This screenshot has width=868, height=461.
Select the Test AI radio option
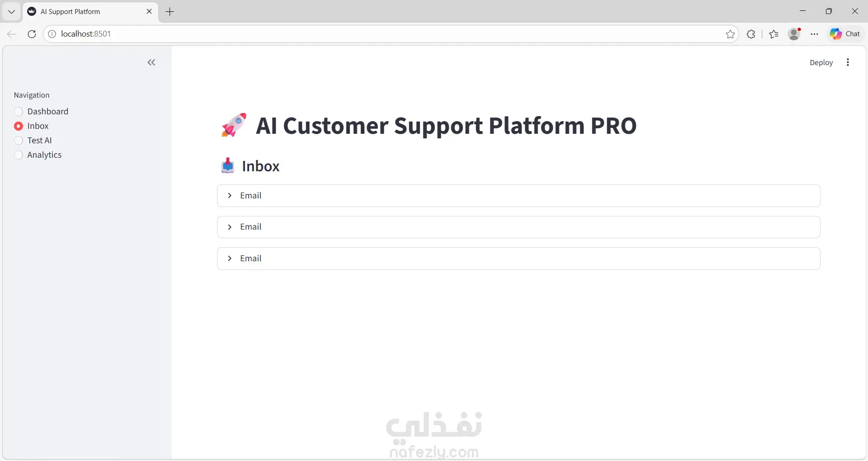[19, 141]
